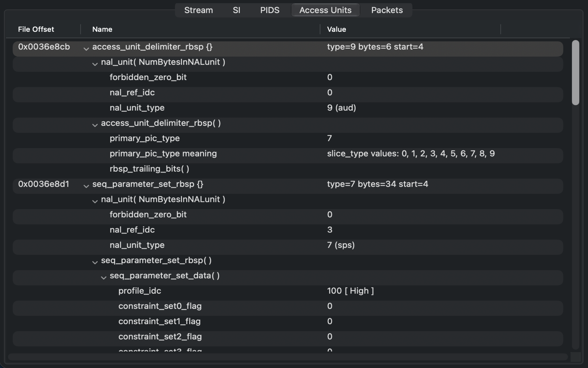This screenshot has width=588, height=368.
Task: Click value type=9 bytes=6 start=4
Action: 375,47
